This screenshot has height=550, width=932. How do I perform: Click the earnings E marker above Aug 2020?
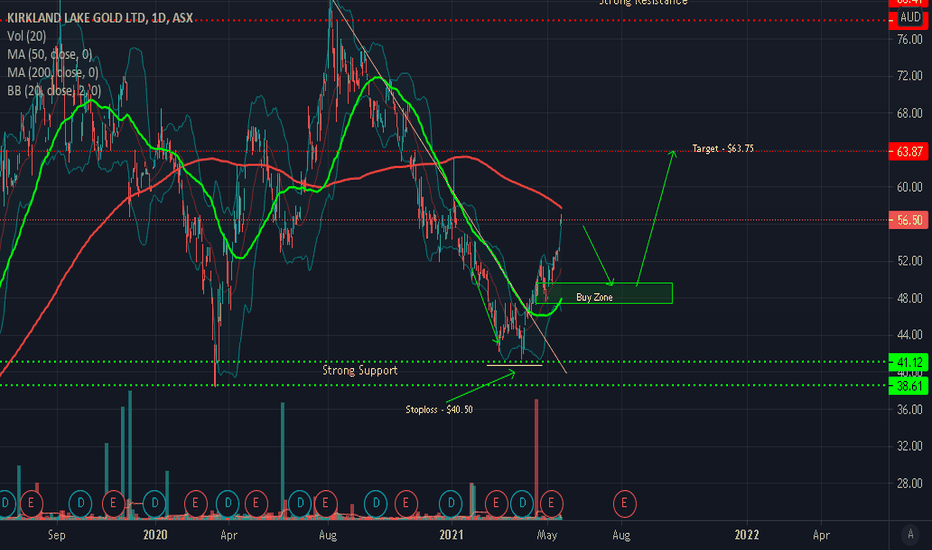pyautogui.click(x=325, y=504)
